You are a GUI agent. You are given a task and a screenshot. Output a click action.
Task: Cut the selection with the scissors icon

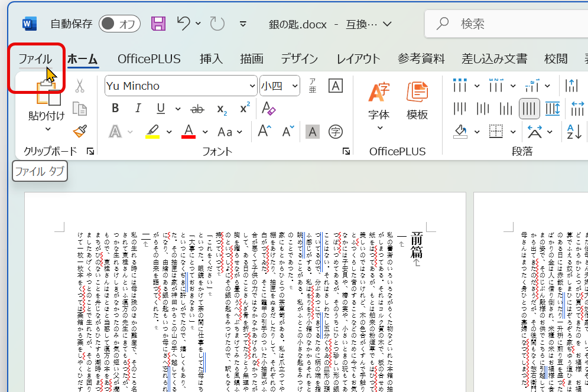tap(80, 86)
